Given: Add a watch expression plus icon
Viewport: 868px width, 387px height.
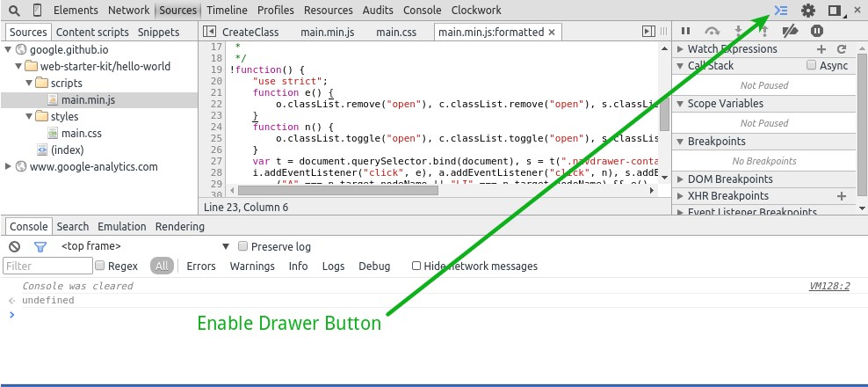Looking at the screenshot, I should (x=821, y=49).
